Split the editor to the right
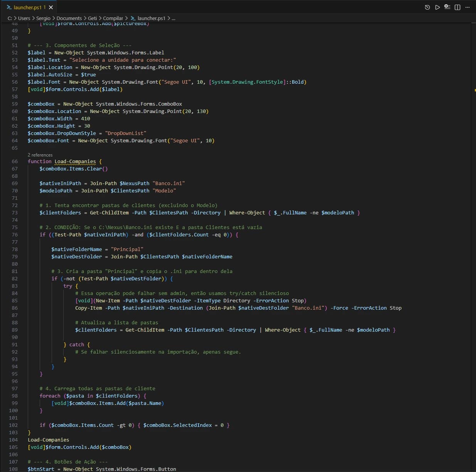Screen dimensions: 476x472 click(x=457, y=7)
